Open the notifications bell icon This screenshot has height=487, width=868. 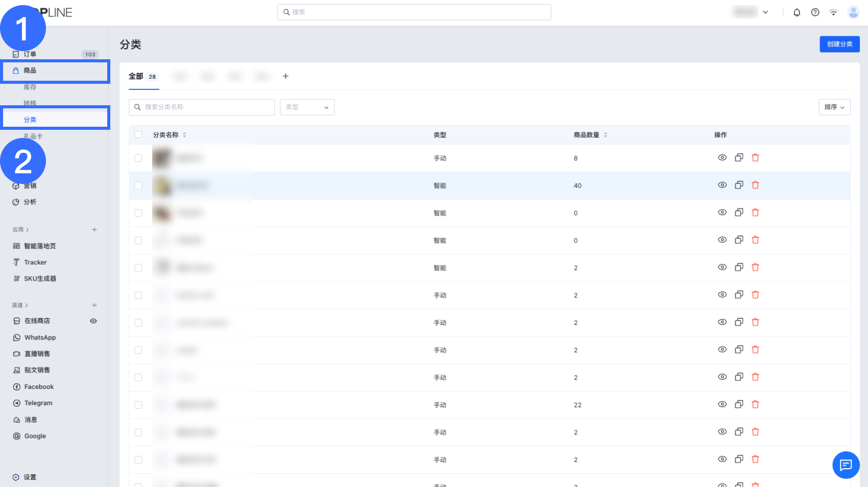point(797,12)
